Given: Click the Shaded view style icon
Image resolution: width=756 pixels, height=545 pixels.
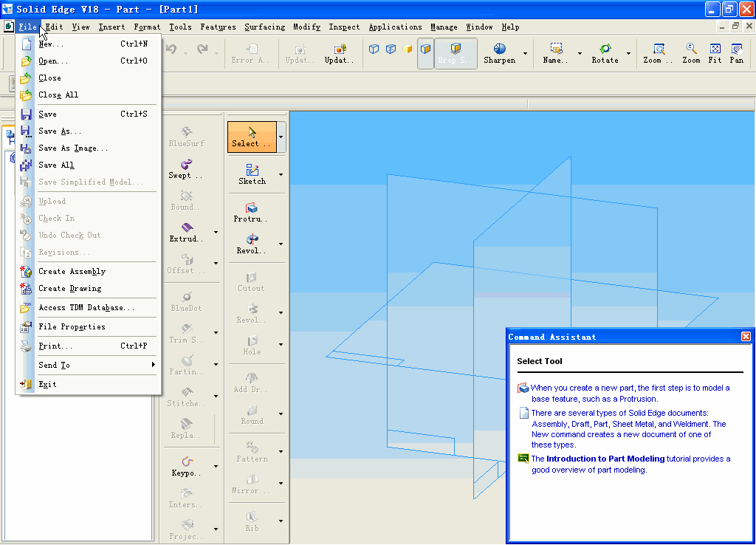Looking at the screenshot, I should pos(408,49).
